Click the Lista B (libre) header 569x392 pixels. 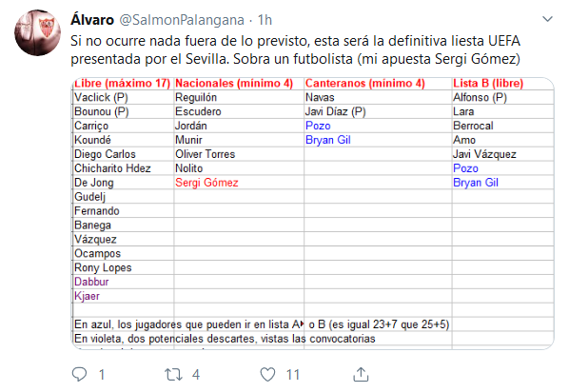click(488, 83)
